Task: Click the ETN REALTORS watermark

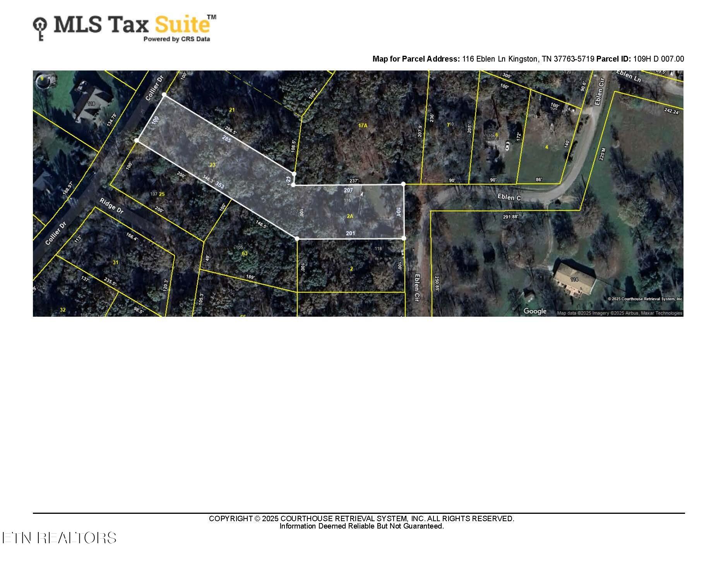Action: pos(59,538)
